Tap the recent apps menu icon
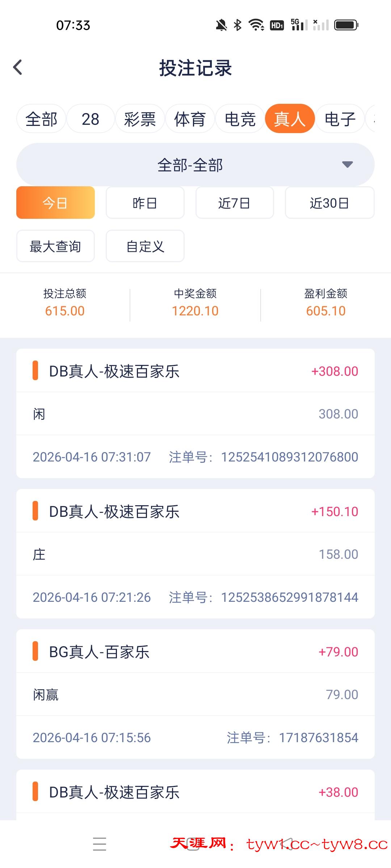 100,844
